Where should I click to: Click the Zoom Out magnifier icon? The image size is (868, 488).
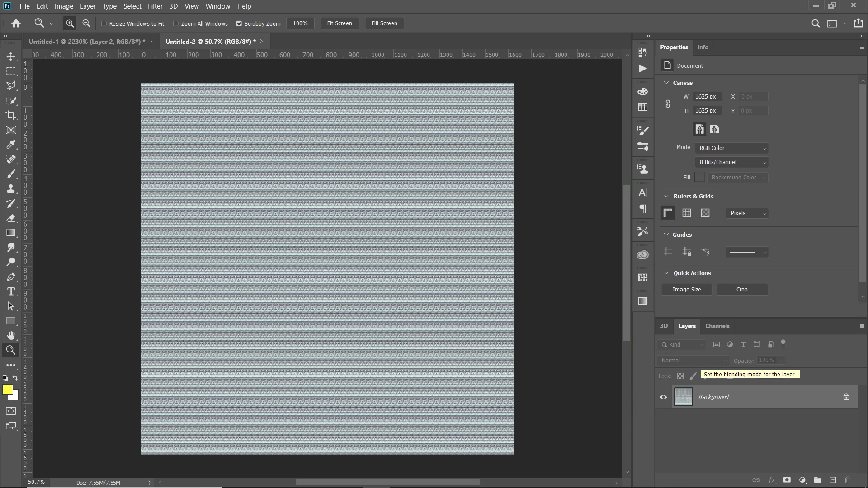point(86,23)
